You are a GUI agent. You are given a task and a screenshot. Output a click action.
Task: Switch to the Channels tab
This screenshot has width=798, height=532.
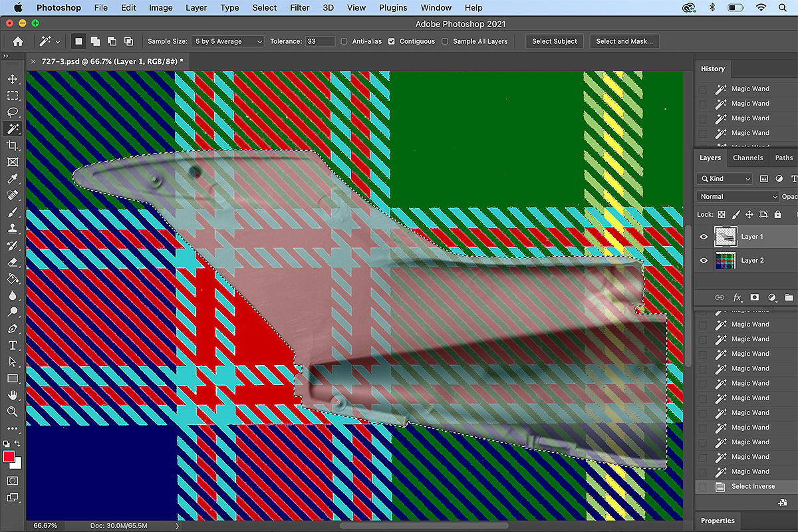click(747, 158)
